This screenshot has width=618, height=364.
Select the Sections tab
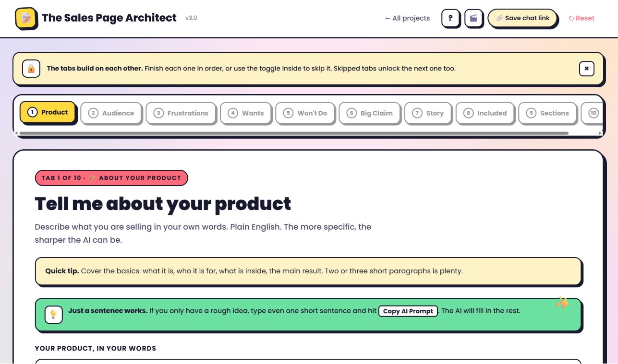(547, 113)
